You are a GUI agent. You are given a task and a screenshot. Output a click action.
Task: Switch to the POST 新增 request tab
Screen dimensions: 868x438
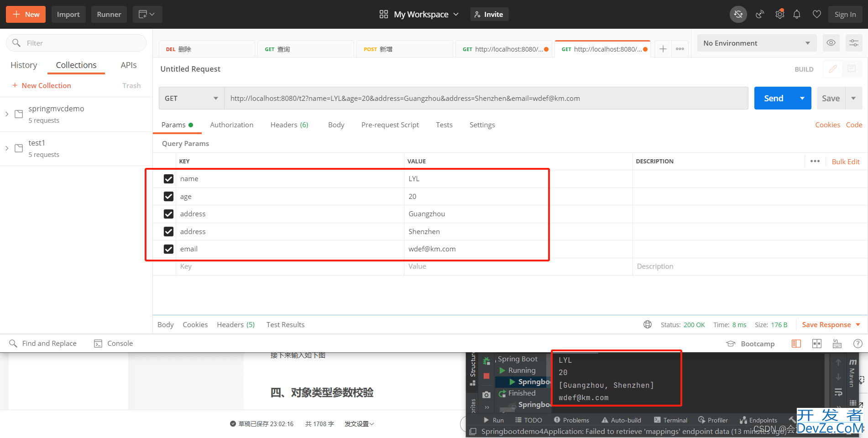click(405, 49)
